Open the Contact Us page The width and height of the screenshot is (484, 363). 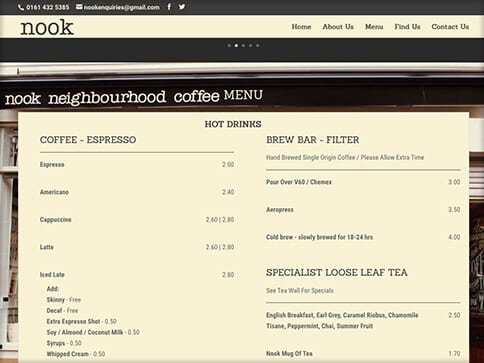coord(450,27)
